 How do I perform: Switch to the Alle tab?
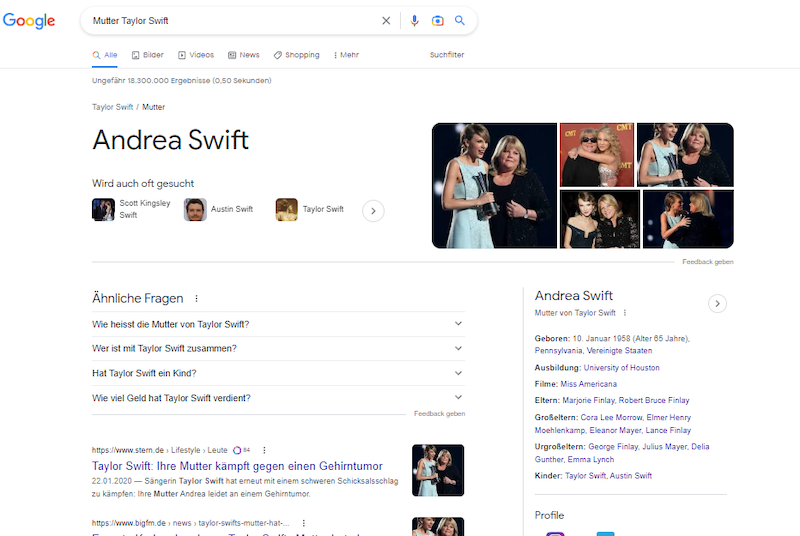[105, 55]
